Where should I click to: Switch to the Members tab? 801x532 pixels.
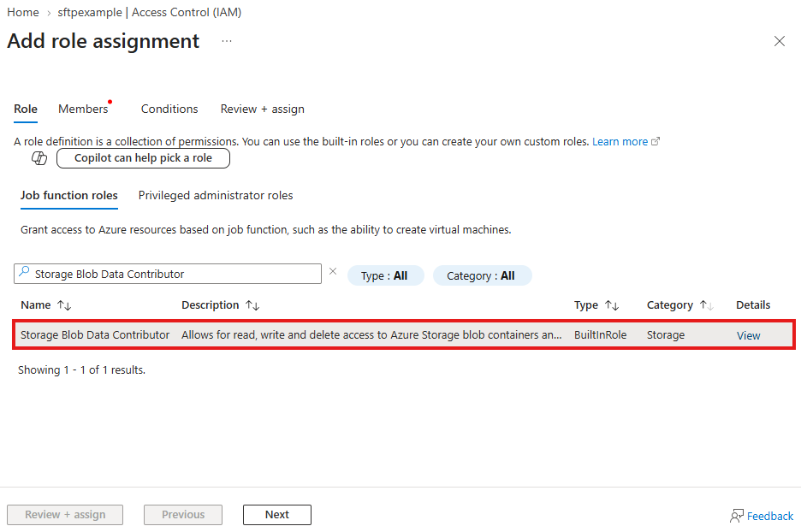pyautogui.click(x=83, y=109)
